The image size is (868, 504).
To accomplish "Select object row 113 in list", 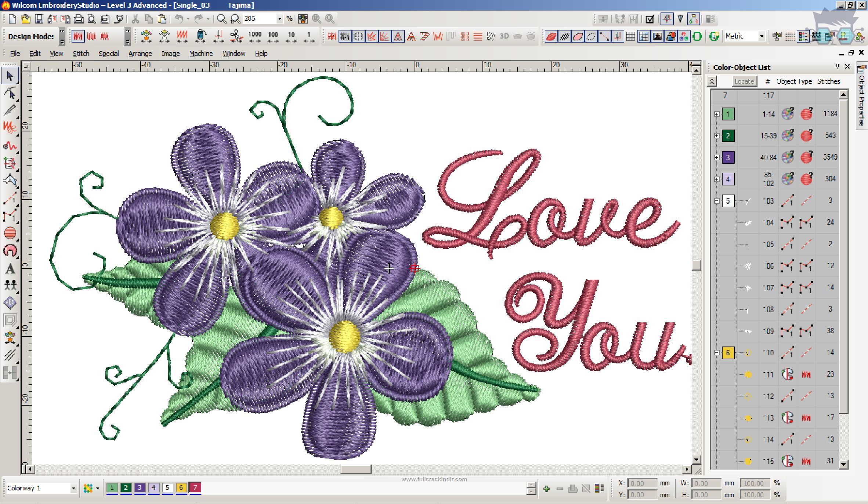I will [774, 418].
